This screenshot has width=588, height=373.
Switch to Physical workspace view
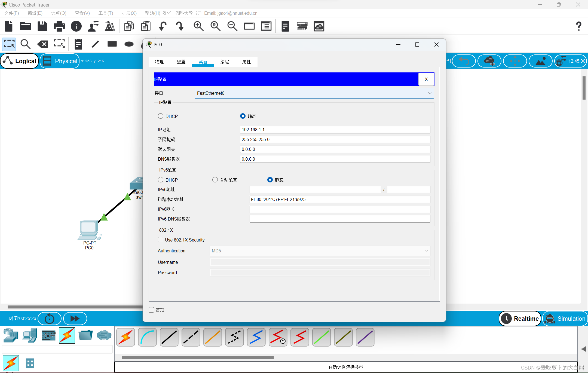tap(60, 61)
